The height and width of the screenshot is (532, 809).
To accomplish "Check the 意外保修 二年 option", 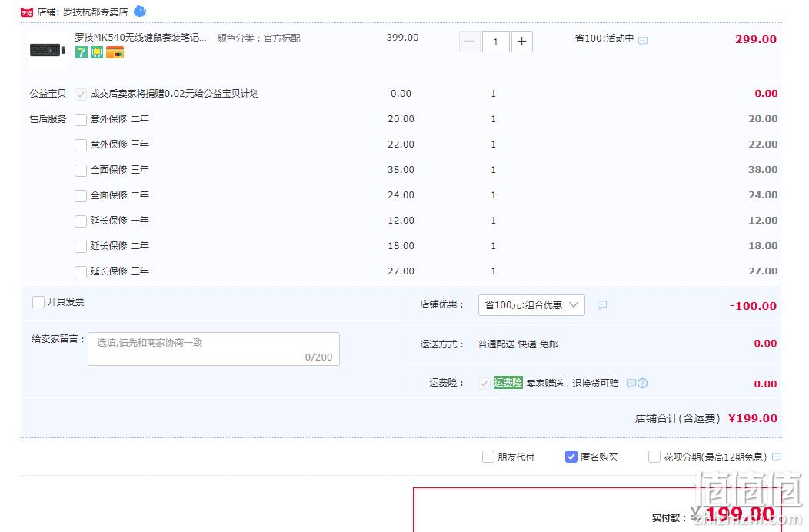I will 81,120.
